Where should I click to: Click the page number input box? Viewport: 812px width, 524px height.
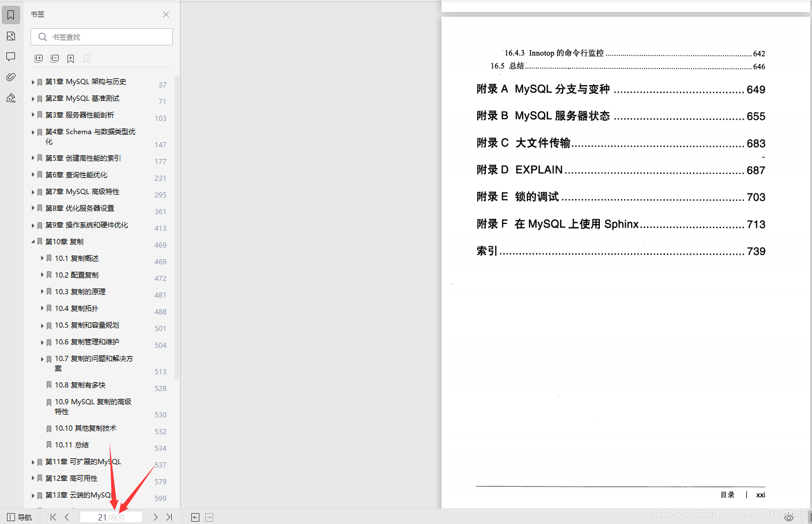click(111, 517)
